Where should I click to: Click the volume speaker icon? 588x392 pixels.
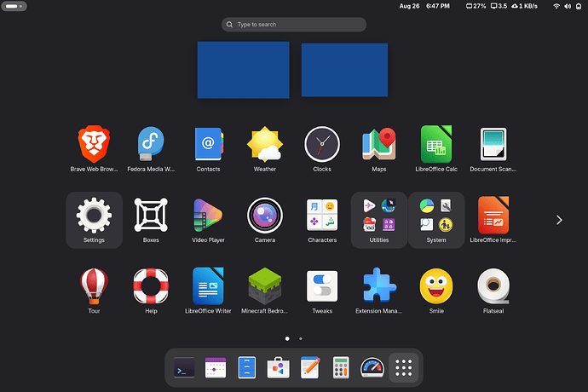tap(568, 6)
